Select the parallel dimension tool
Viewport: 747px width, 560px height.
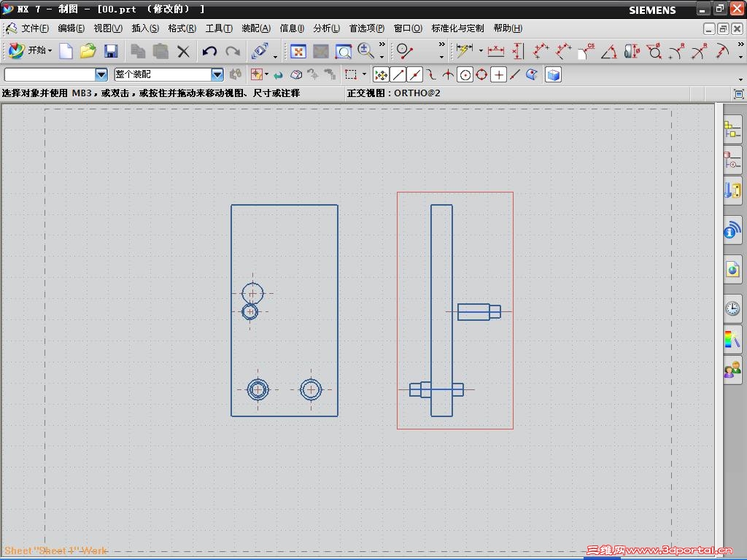point(541,51)
